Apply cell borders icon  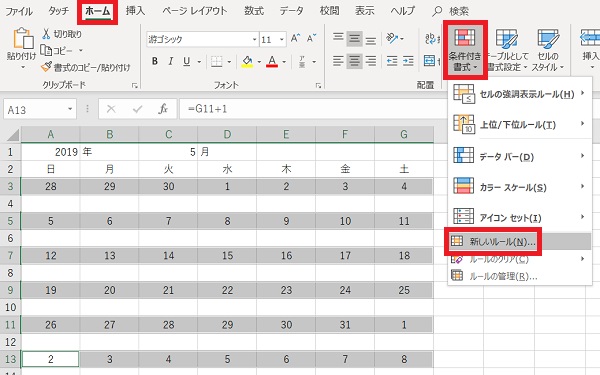click(x=217, y=61)
